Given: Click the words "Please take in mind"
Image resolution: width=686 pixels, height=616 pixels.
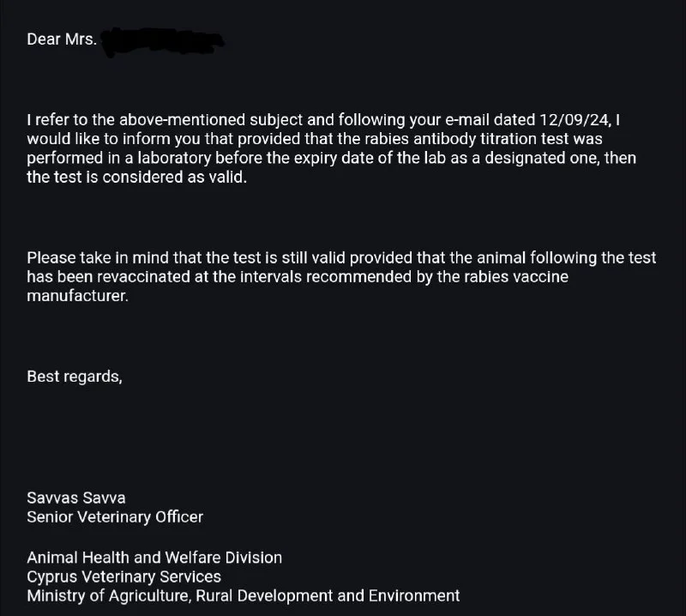Looking at the screenshot, I should tap(93, 257).
